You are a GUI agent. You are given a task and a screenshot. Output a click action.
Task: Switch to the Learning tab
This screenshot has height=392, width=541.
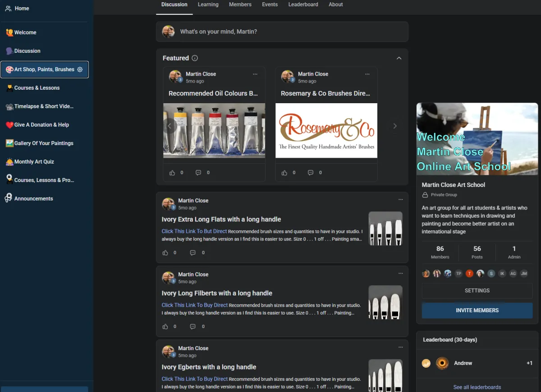click(x=208, y=5)
